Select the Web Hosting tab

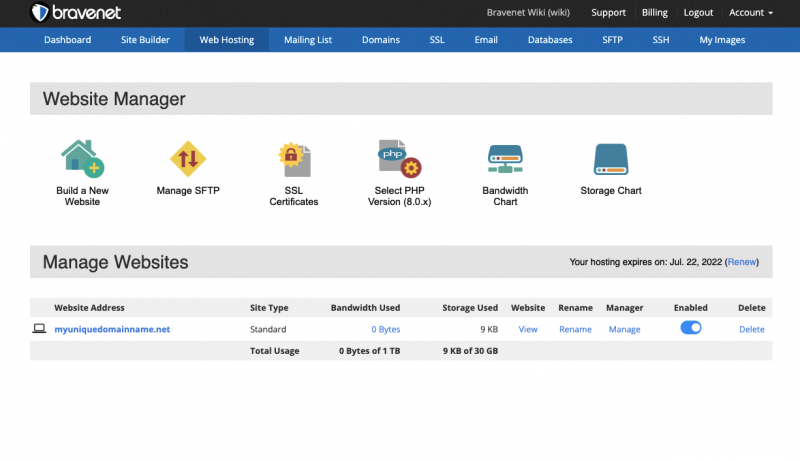(227, 40)
